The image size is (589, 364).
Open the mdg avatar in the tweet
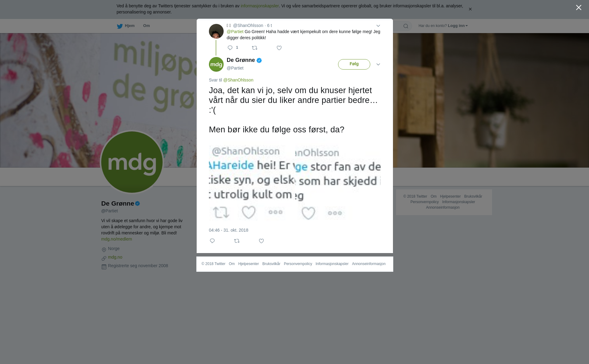(216, 64)
